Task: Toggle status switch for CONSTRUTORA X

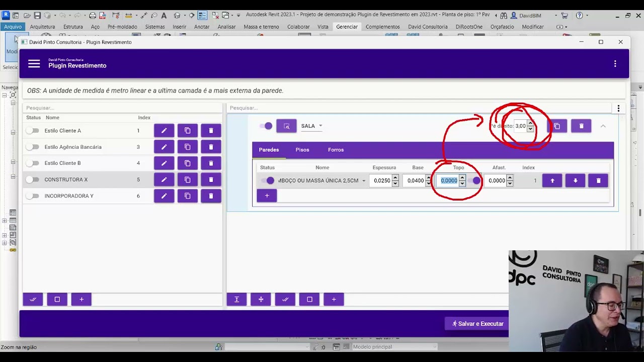Action: pos(32,179)
